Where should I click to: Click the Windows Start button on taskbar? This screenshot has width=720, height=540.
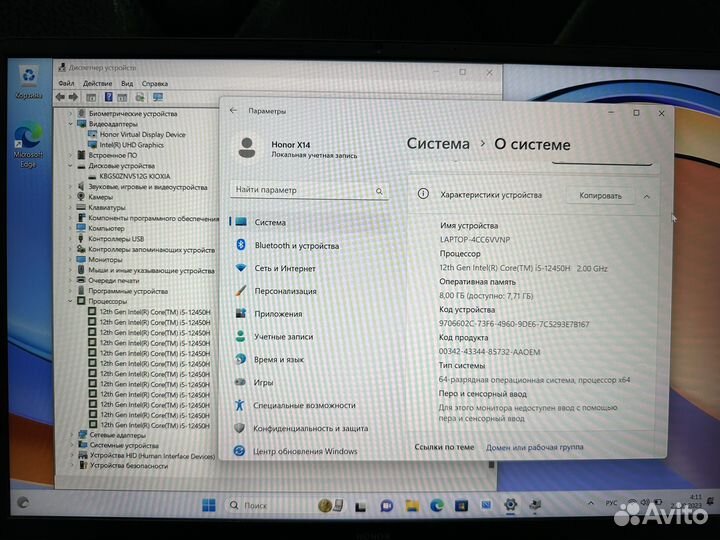tap(209, 505)
